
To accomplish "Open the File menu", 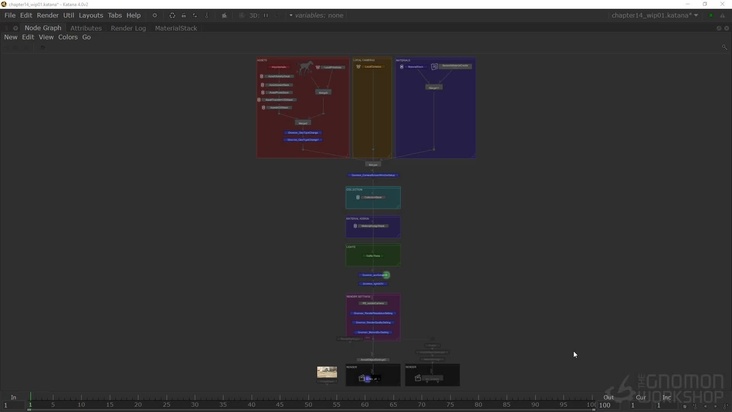I will (x=10, y=15).
